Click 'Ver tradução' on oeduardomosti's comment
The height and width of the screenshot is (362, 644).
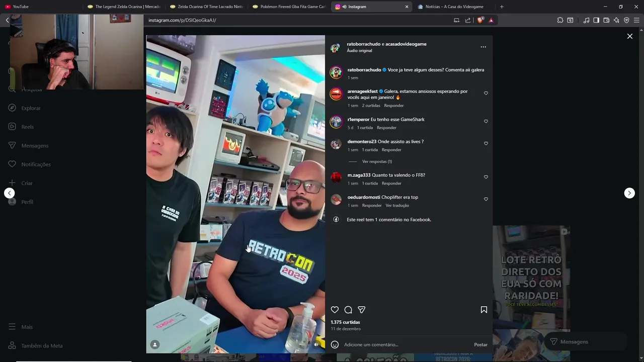coord(397,206)
